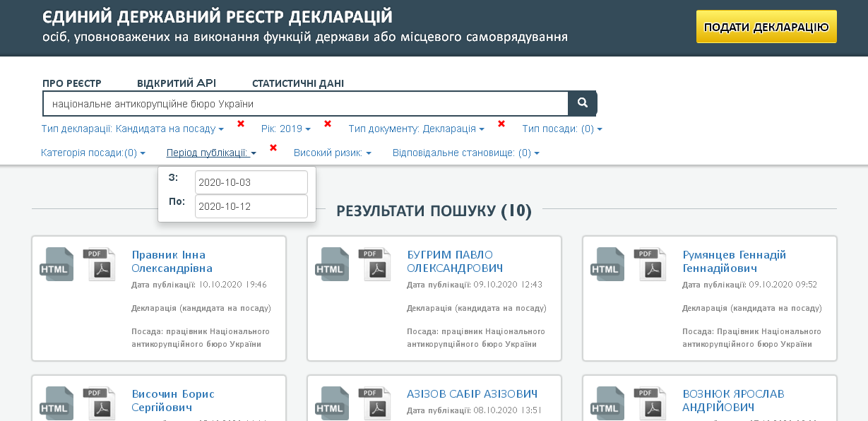Open PDF icon for Правник Інна Олександрівна
The height and width of the screenshot is (421, 868).
pos(99,264)
